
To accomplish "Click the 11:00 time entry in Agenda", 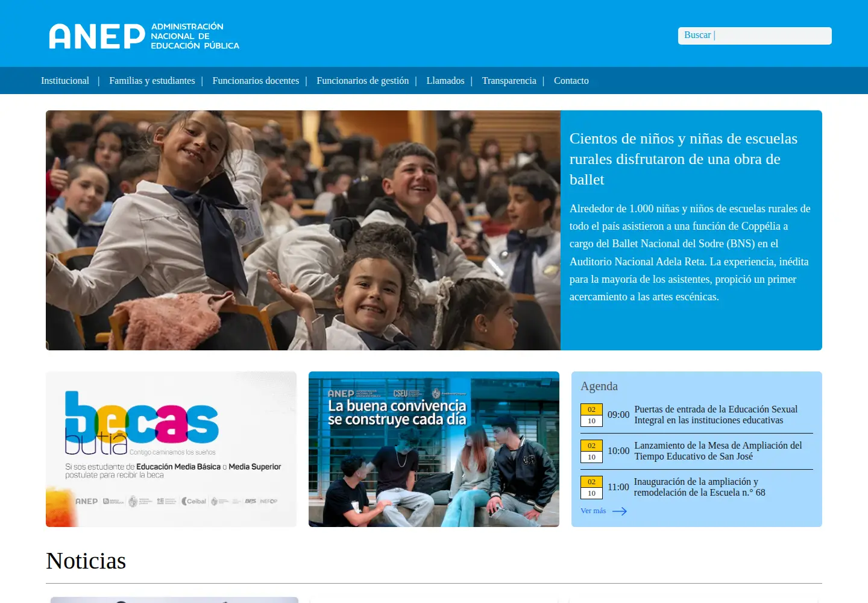I will tap(618, 487).
